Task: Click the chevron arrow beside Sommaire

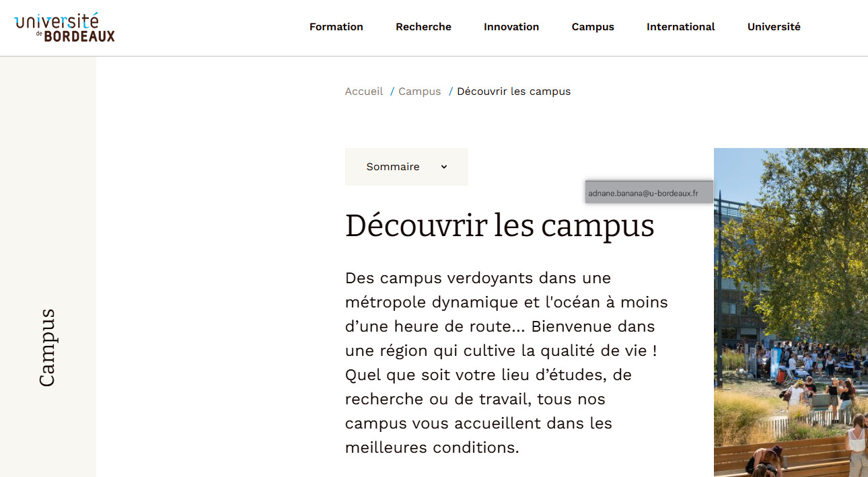Action: pyautogui.click(x=444, y=167)
